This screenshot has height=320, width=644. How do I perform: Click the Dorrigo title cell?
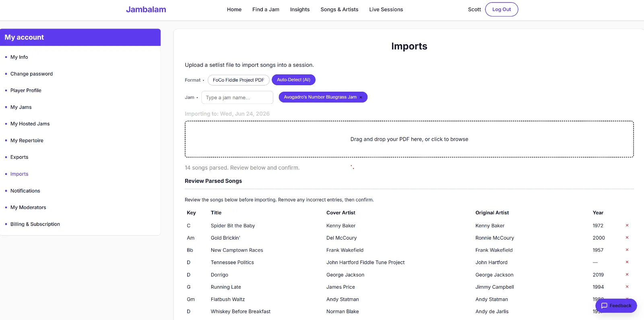[219, 275]
